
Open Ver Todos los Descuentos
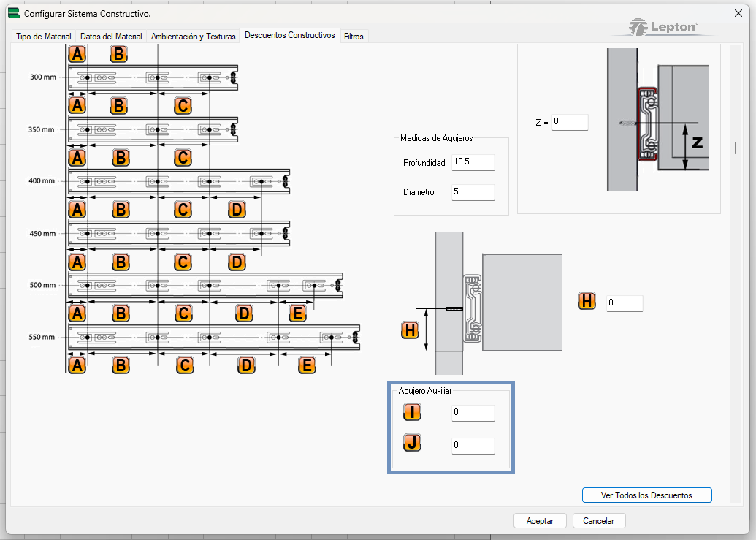click(x=646, y=495)
